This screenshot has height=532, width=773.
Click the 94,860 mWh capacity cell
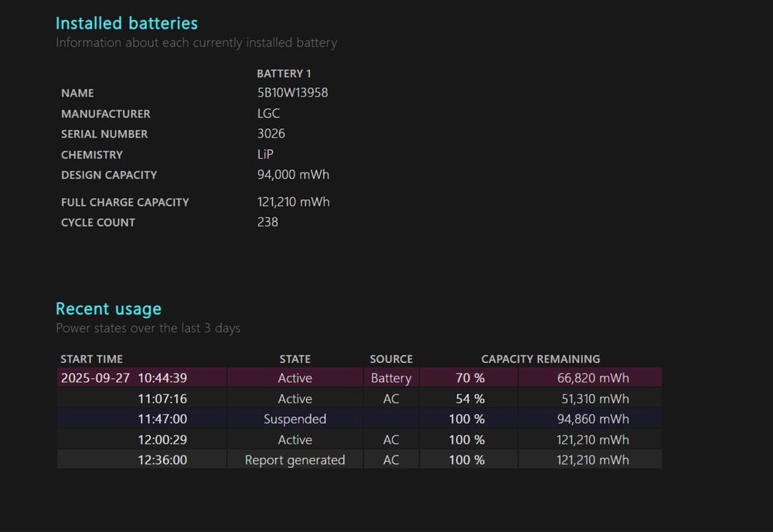593,419
